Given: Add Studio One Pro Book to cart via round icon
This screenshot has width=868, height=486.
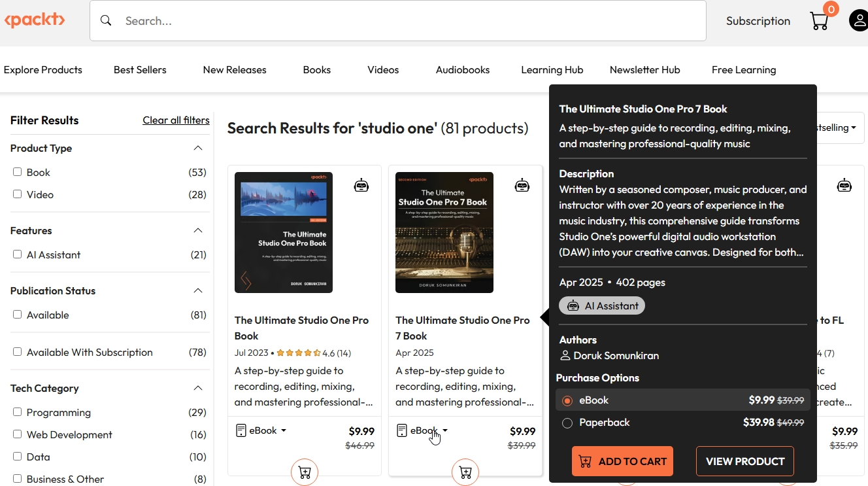Looking at the screenshot, I should pyautogui.click(x=305, y=472).
